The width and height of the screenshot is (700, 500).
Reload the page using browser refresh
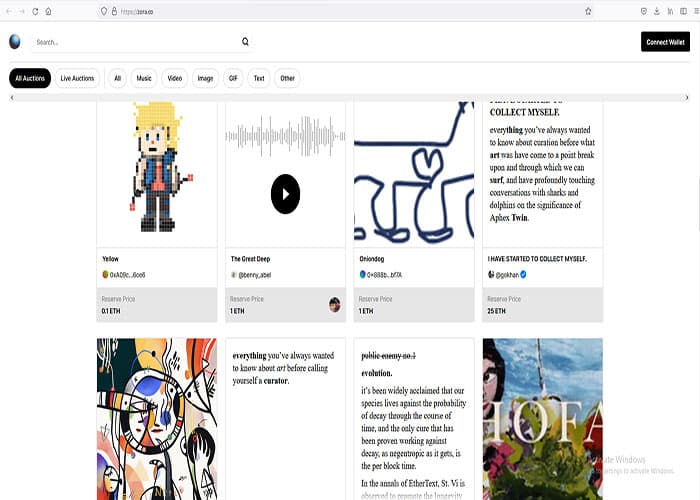35,10
